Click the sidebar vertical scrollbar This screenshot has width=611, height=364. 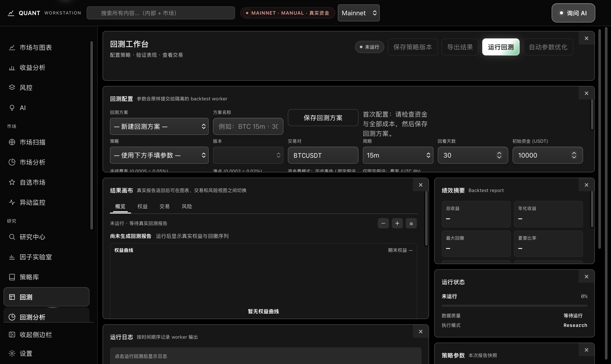tap(92, 135)
